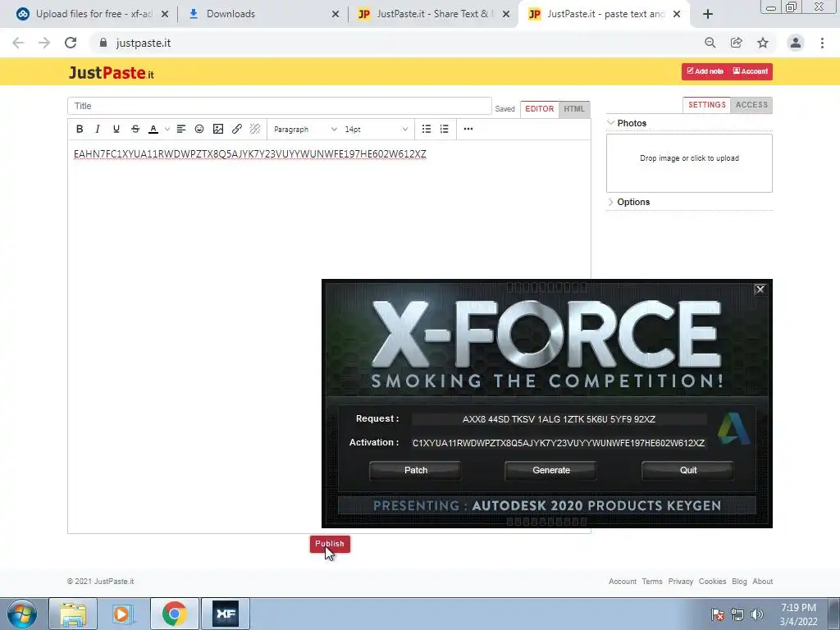Apply underline formatting
840x630 pixels.
pyautogui.click(x=116, y=129)
